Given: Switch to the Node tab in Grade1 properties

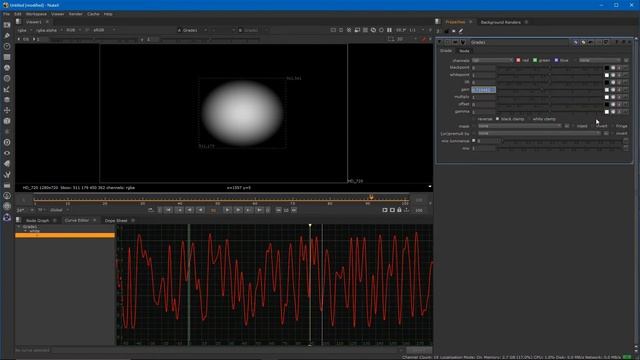Looking at the screenshot, I should click(464, 51).
